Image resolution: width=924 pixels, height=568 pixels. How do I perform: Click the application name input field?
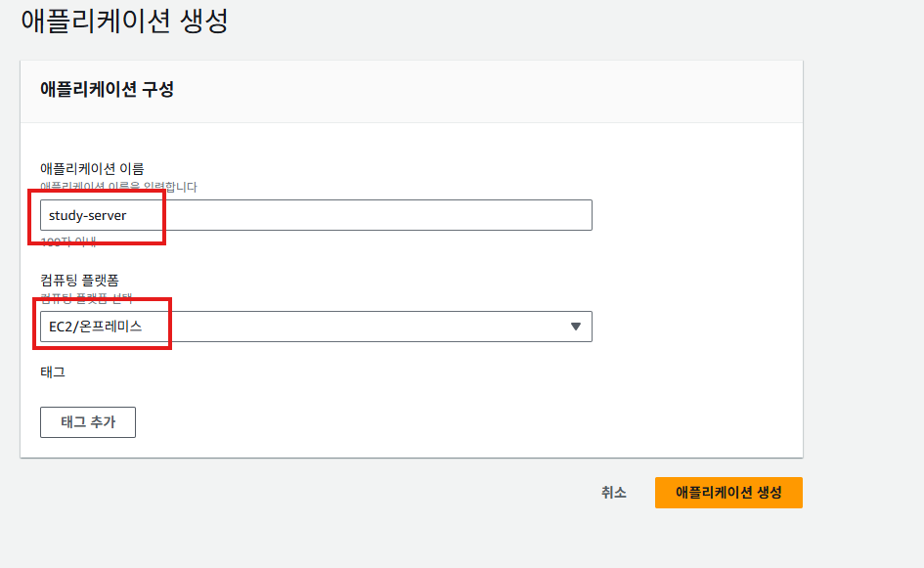pos(315,215)
